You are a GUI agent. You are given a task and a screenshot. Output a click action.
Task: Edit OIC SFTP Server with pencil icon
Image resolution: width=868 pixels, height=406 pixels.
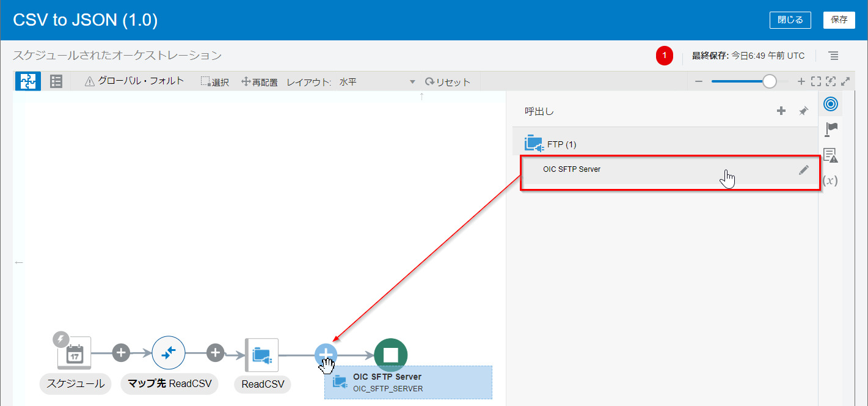[804, 170]
